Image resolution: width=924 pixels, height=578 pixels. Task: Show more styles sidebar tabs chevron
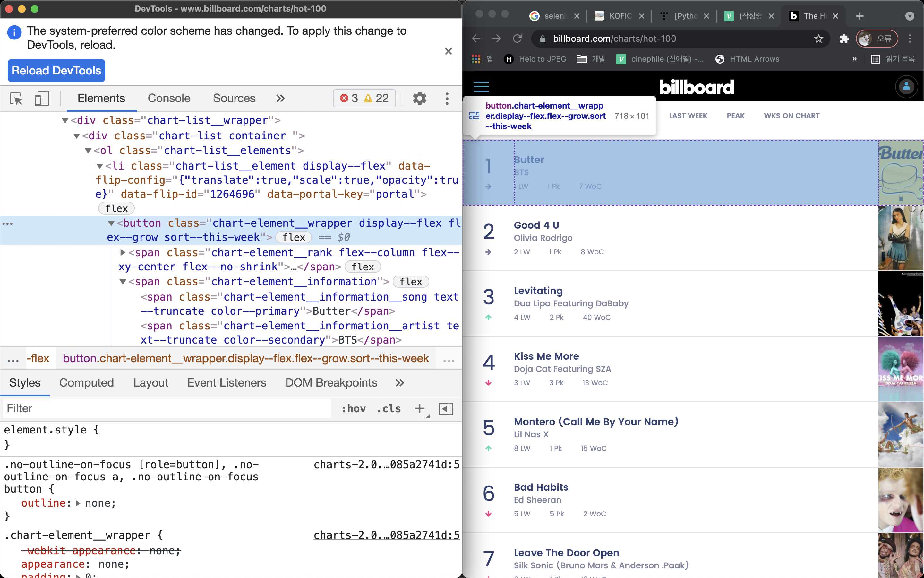point(399,383)
